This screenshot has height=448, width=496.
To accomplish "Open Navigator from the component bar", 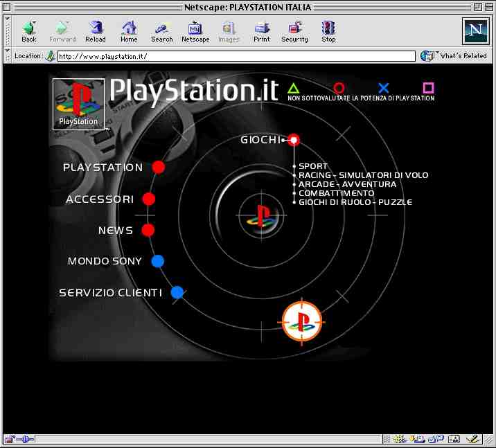I will click(x=399, y=439).
